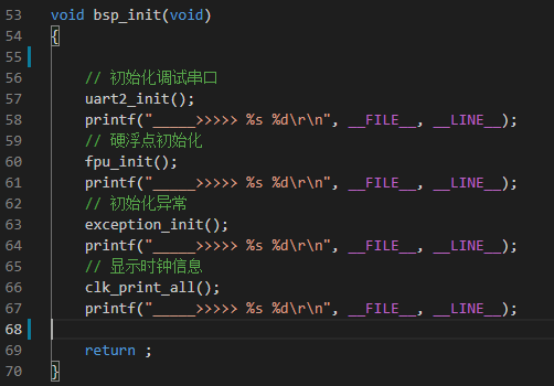Screen dimensions: 554x386
Task: Click the comment 硬浮点初始化
Action: pyautogui.click(x=144, y=141)
